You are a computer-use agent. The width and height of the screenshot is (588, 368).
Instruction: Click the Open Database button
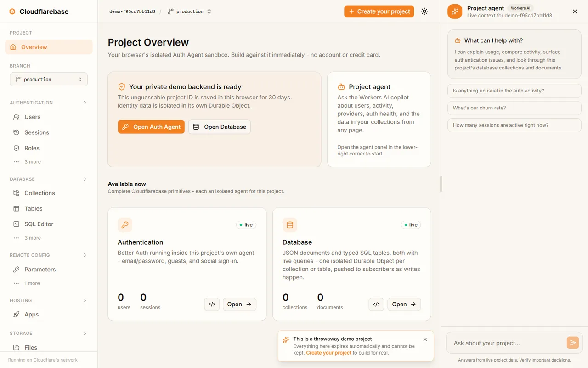(x=220, y=127)
